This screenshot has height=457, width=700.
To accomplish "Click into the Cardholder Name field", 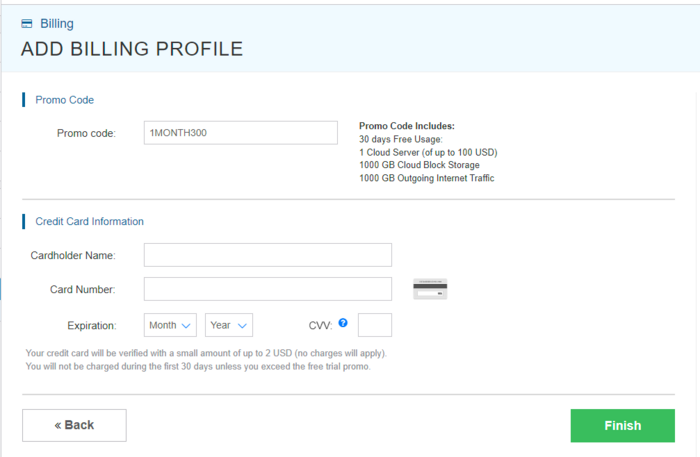I will pyautogui.click(x=267, y=255).
